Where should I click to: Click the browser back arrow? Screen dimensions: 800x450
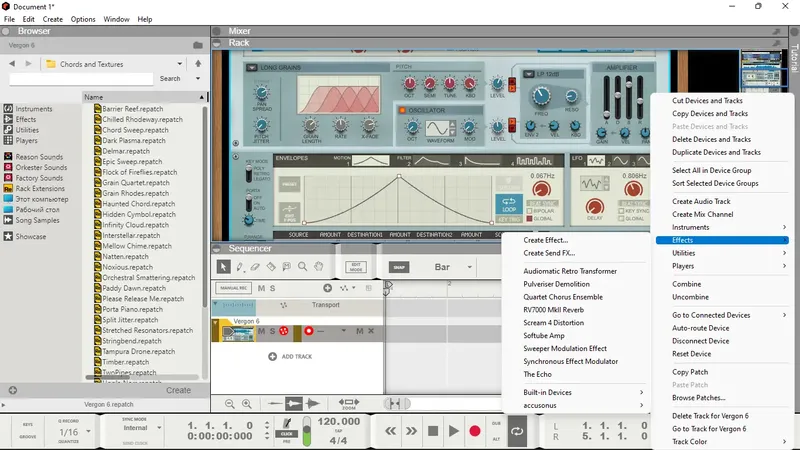(12, 64)
